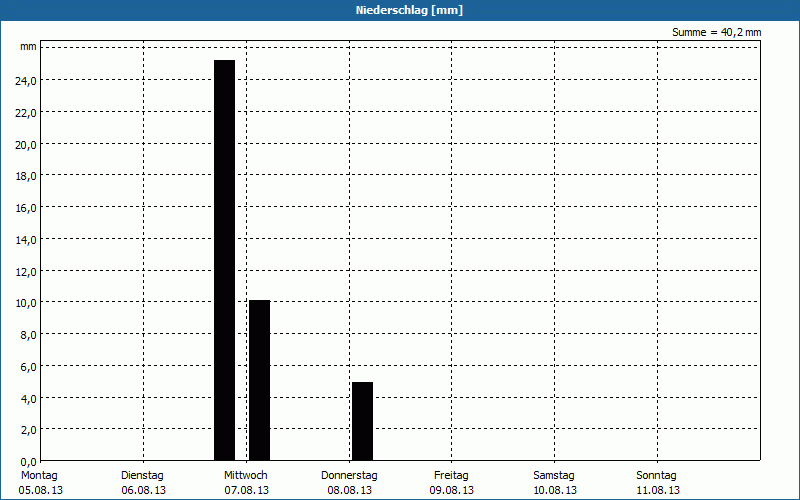Click the 22,0 y-axis value
The image size is (800, 500).
26,113
